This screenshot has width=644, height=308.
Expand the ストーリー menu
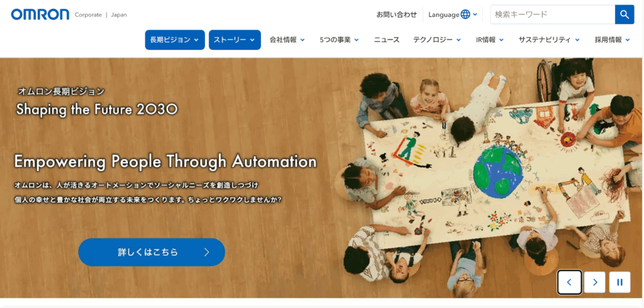235,40
